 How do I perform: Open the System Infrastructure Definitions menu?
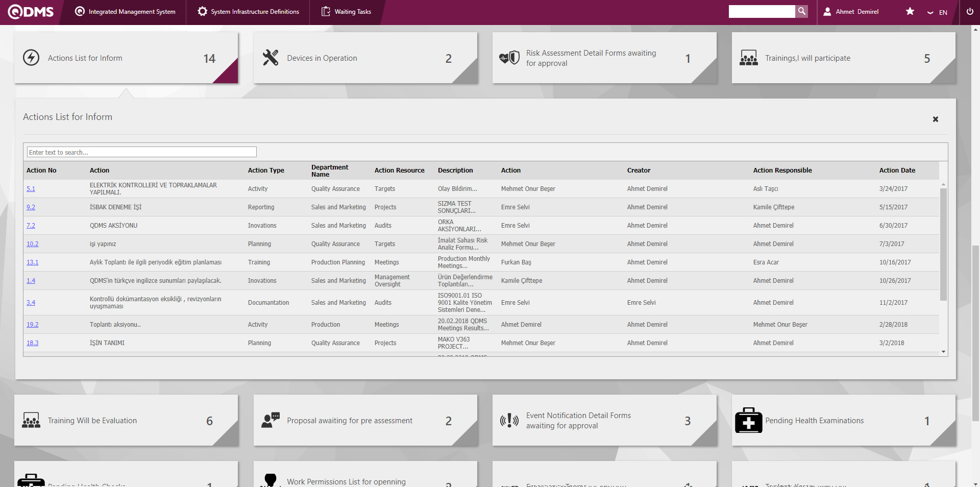[x=248, y=11]
